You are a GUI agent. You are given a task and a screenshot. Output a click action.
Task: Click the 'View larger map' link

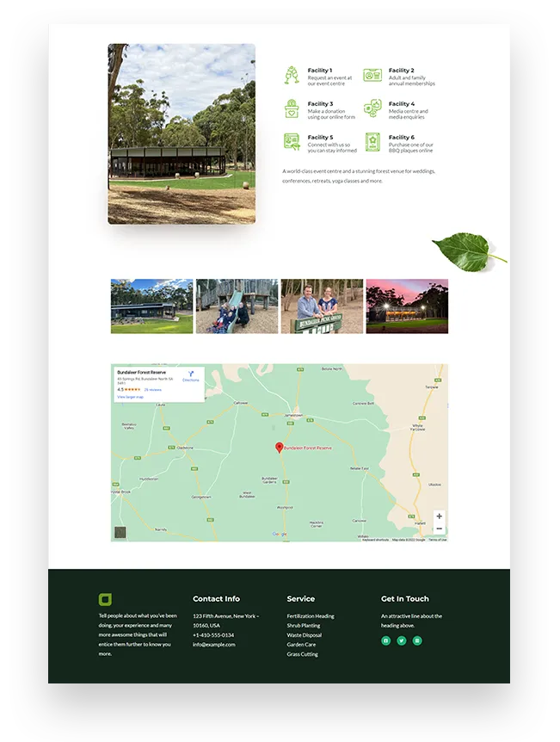[130, 397]
